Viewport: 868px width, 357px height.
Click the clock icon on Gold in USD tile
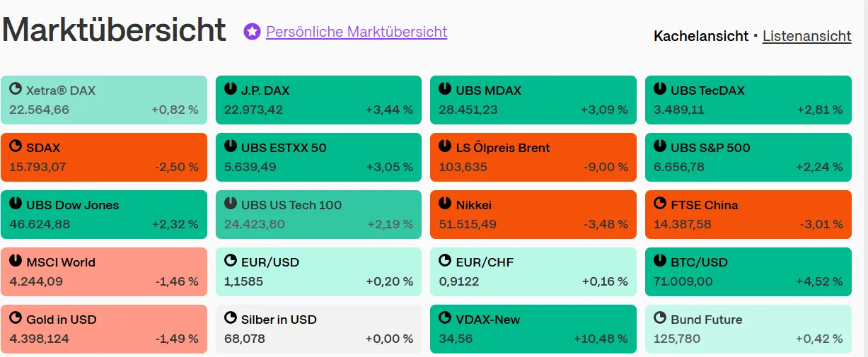[16, 318]
